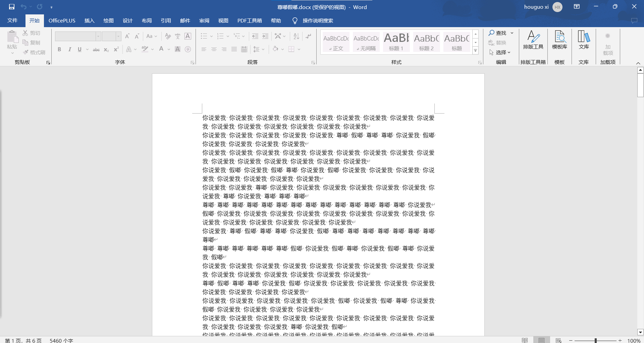Click the multilevel list icon

pyautogui.click(x=237, y=36)
